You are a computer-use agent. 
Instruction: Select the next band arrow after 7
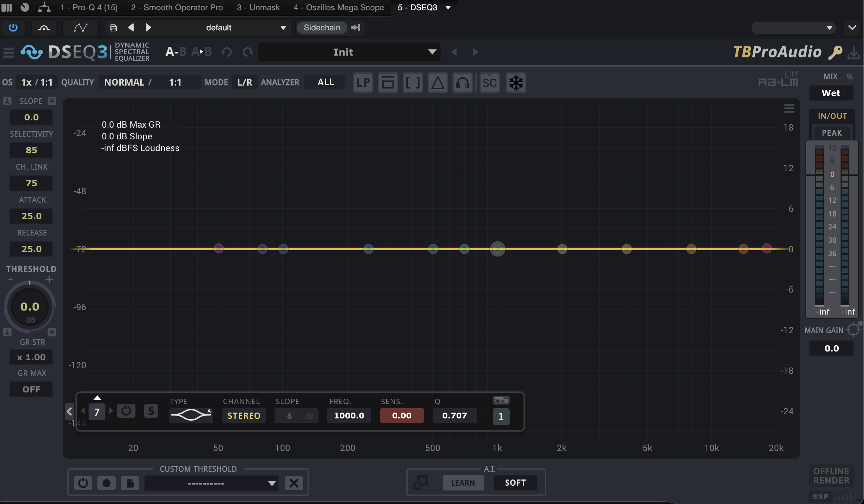[x=111, y=411]
